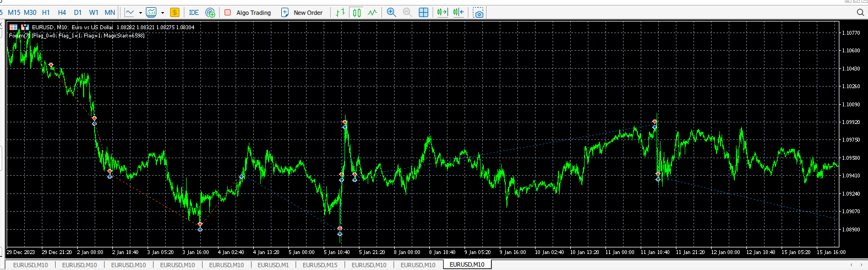Click the '11 Jan 10:40' time label

click(656, 252)
